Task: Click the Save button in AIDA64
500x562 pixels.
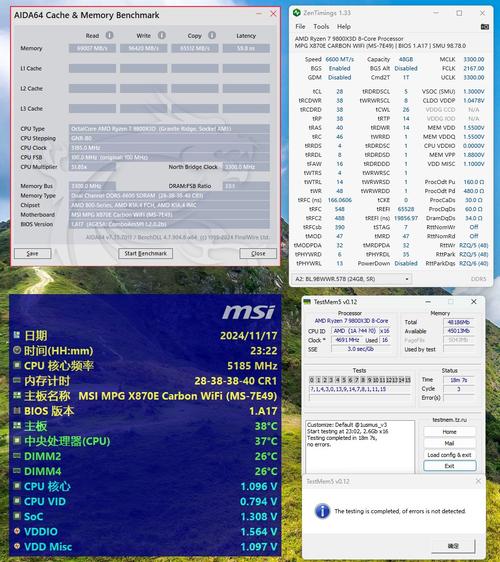Action: click(33, 253)
